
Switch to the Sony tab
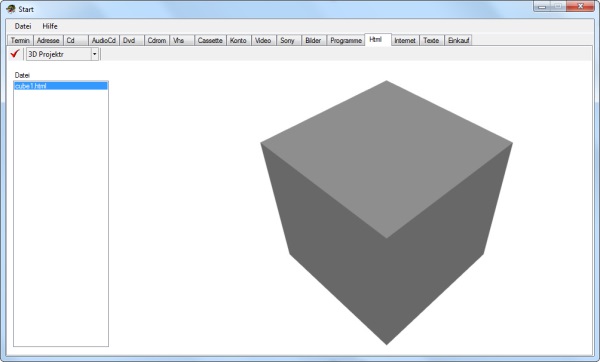click(289, 40)
